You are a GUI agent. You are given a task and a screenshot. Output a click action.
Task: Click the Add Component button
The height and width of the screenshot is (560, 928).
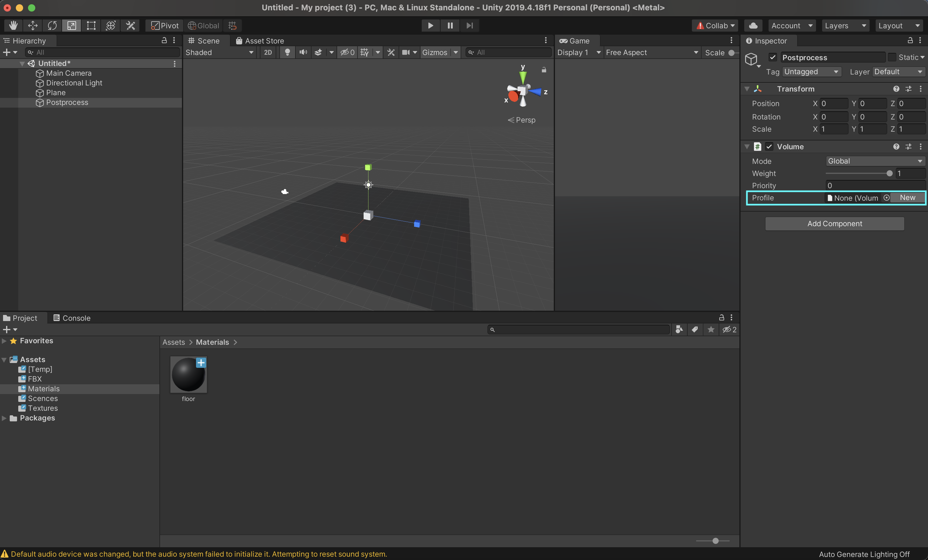tap(834, 223)
